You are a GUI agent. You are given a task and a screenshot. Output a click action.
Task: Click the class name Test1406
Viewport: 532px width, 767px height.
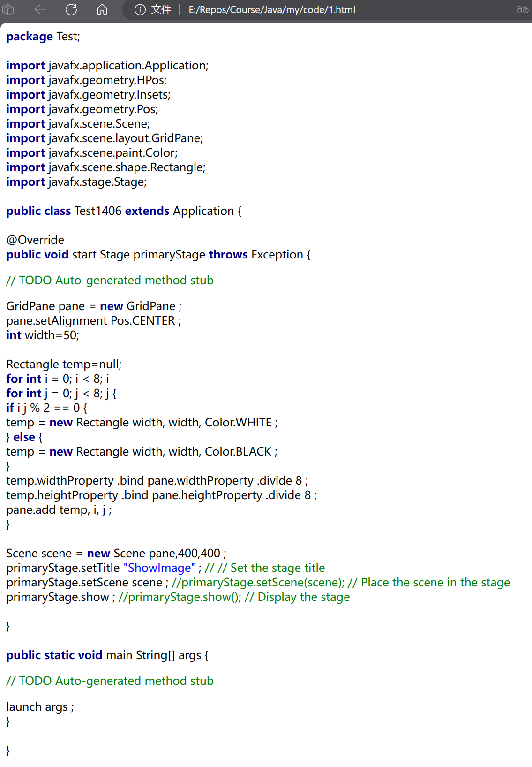point(98,211)
